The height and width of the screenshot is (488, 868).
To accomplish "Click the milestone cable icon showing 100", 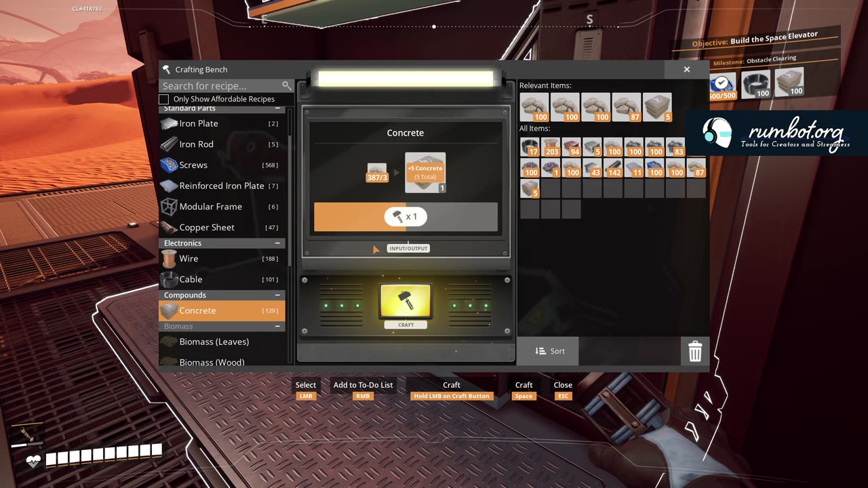I will 755,84.
